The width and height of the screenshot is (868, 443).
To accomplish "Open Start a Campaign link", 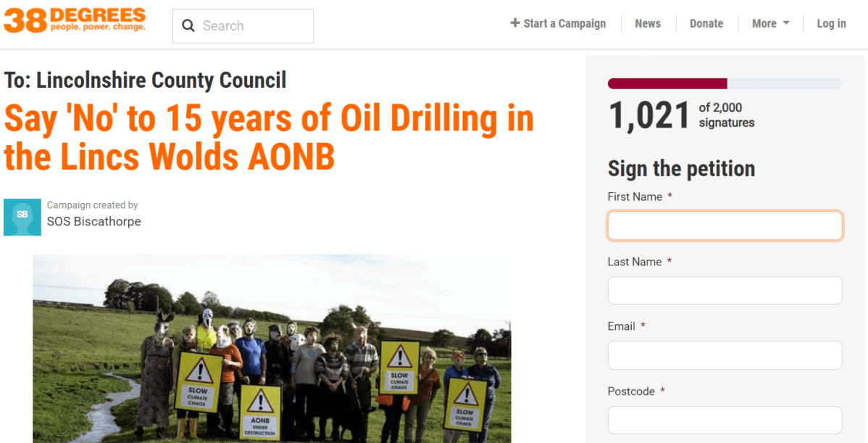I will point(558,23).
